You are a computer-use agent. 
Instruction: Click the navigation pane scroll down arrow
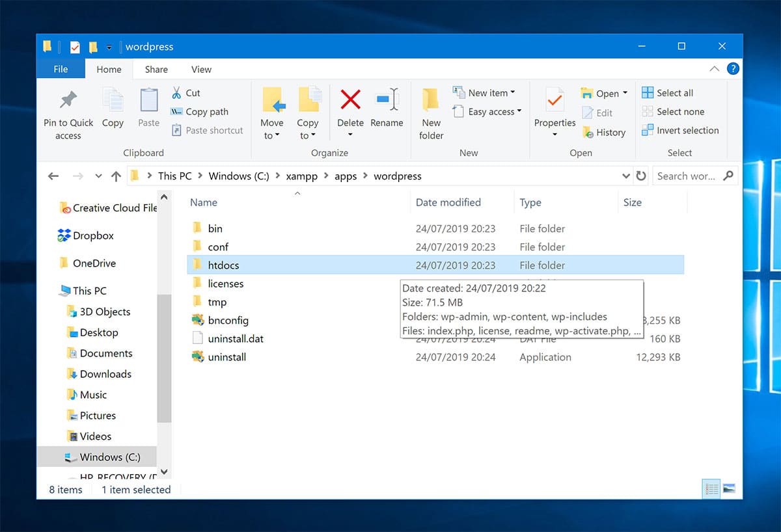pyautogui.click(x=164, y=472)
